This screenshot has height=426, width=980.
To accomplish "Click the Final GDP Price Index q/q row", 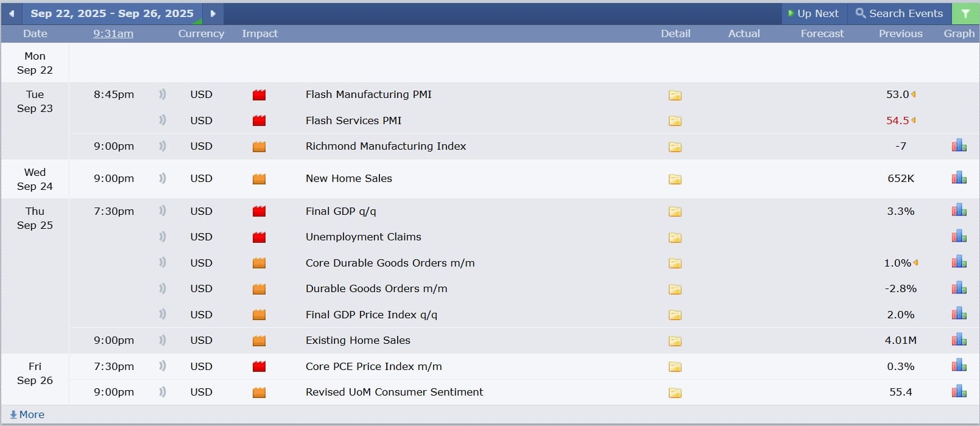I will pyautogui.click(x=371, y=315).
